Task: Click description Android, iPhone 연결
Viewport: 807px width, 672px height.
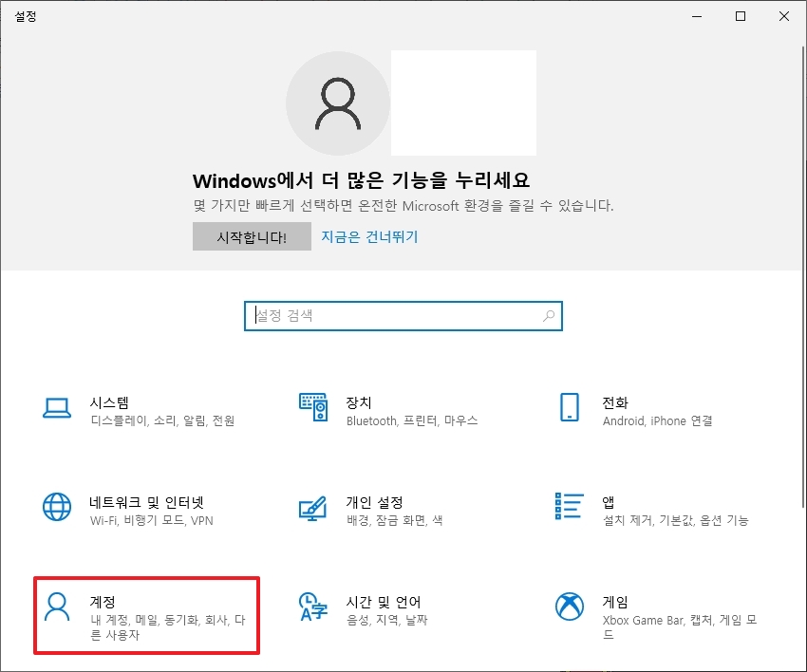Action: coord(657,420)
